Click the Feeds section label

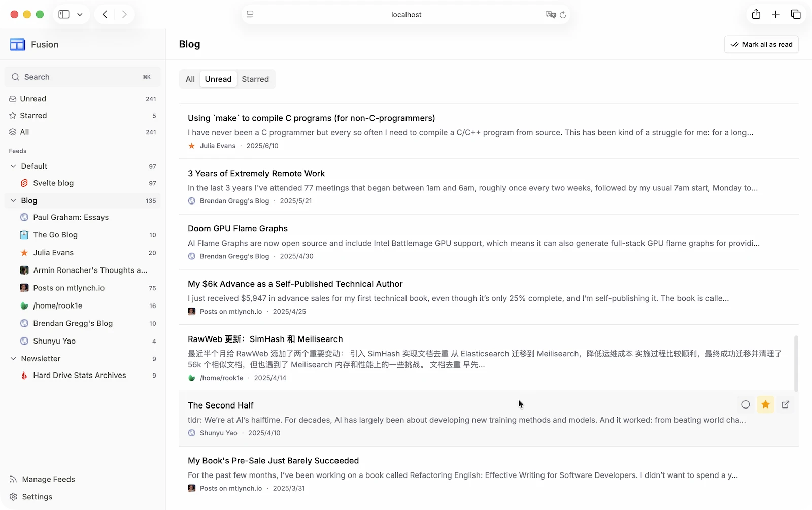click(x=18, y=151)
